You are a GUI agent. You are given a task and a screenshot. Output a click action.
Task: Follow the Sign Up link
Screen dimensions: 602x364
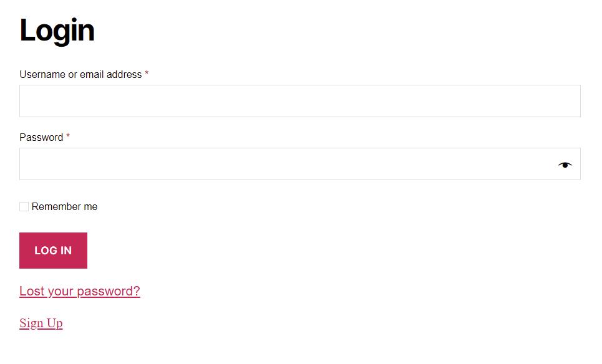[41, 323]
